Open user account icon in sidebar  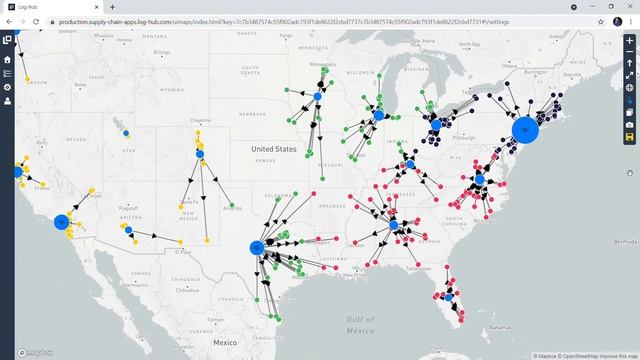pos(7,101)
